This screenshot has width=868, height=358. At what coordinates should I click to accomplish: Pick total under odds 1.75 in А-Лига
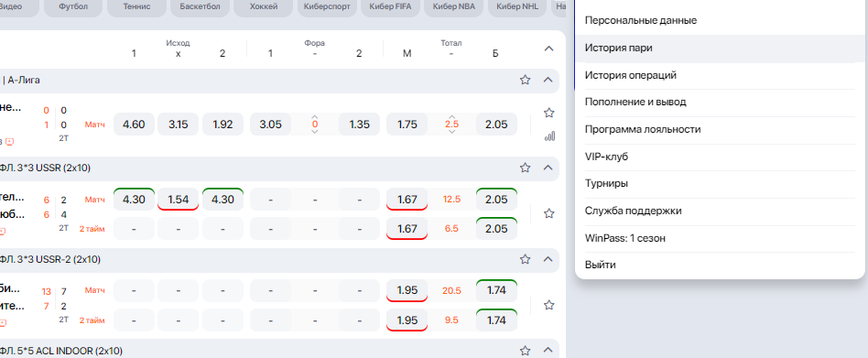tap(407, 125)
